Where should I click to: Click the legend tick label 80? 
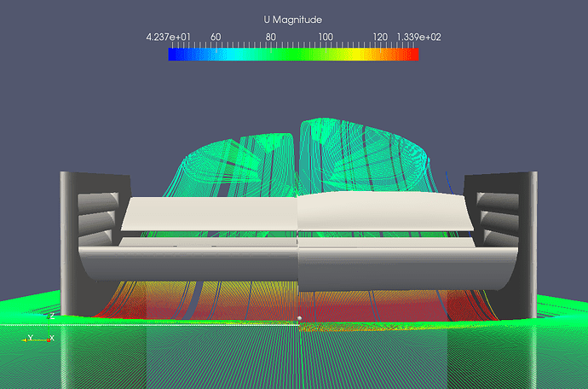(271, 38)
